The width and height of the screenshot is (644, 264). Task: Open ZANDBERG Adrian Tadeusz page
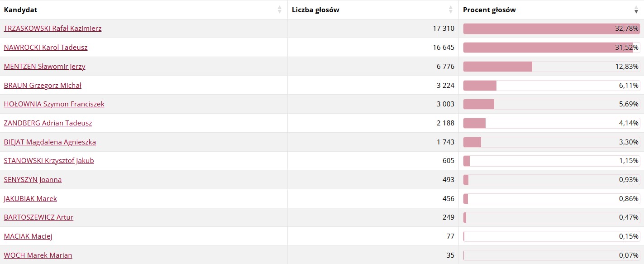click(x=48, y=123)
